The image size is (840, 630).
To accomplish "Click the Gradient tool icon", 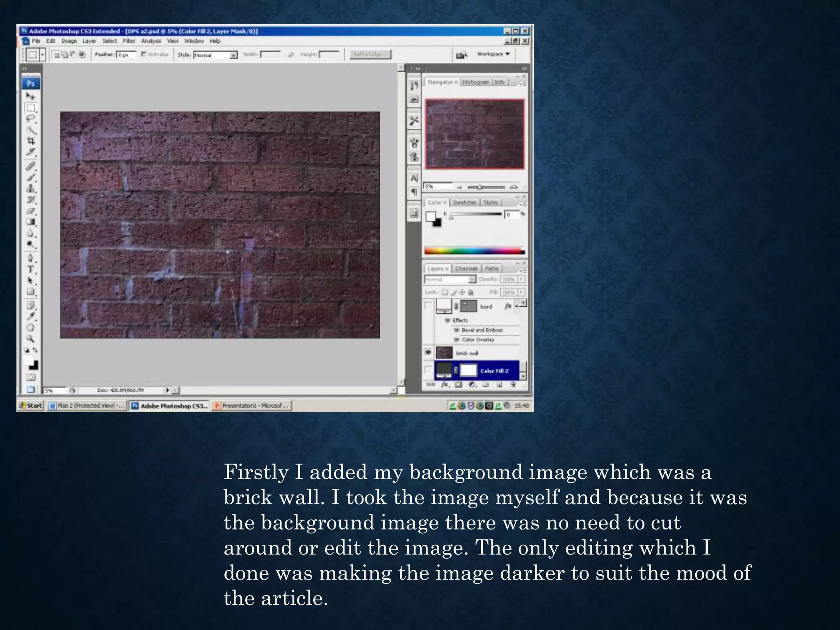I will [x=31, y=222].
